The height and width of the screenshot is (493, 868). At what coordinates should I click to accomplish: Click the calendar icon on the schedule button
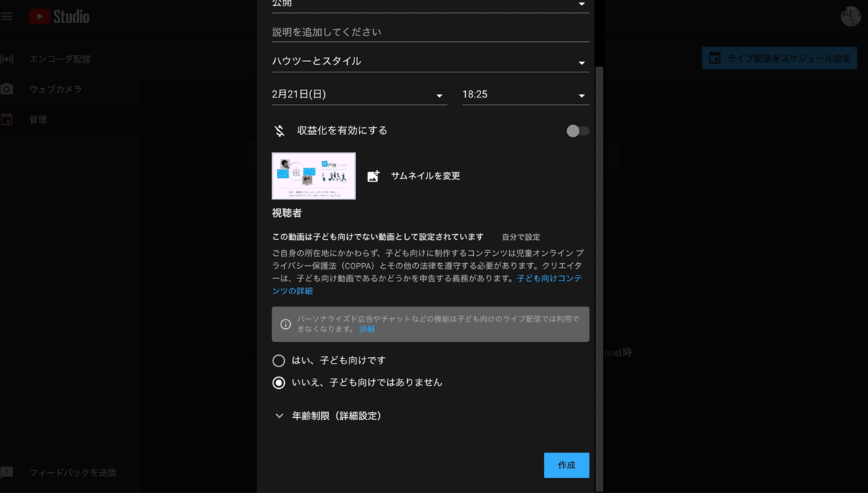(x=715, y=58)
